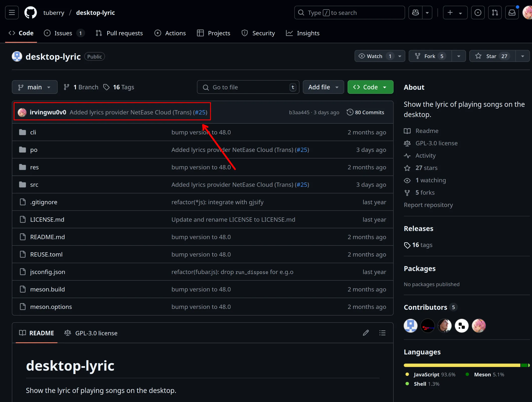Focus the Go to file field
Image resolution: width=532 pixels, height=402 pixels.
pyautogui.click(x=248, y=87)
